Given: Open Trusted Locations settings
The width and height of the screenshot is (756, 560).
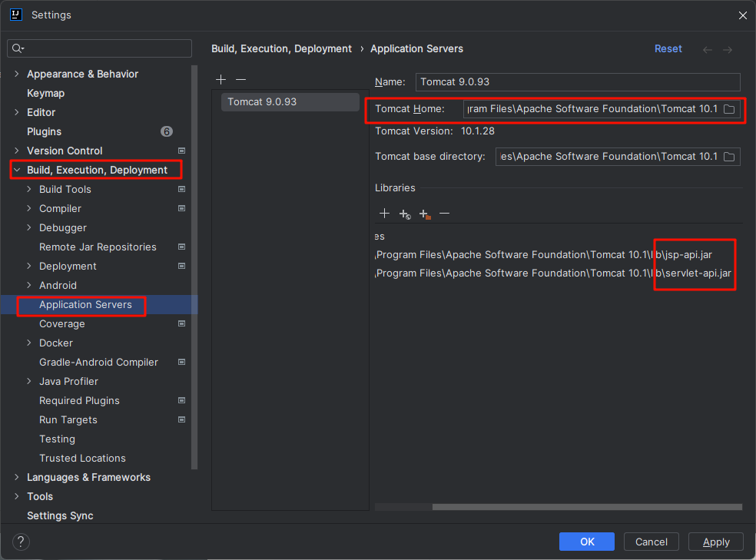Looking at the screenshot, I should click(82, 459).
